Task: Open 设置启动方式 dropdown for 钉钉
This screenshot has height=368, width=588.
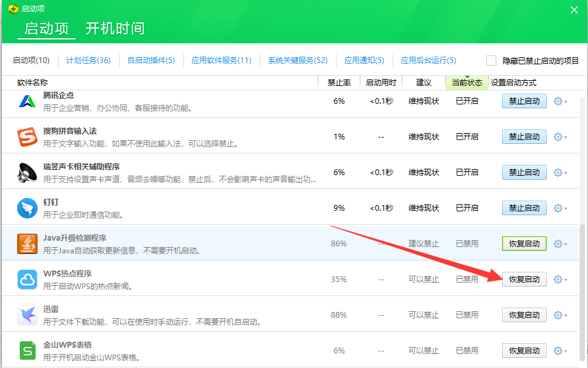Action: [558, 208]
